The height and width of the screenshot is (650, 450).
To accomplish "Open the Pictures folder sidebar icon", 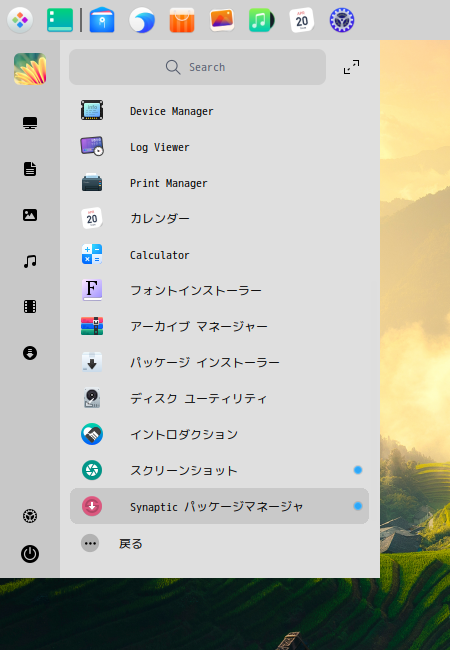I will (x=30, y=215).
